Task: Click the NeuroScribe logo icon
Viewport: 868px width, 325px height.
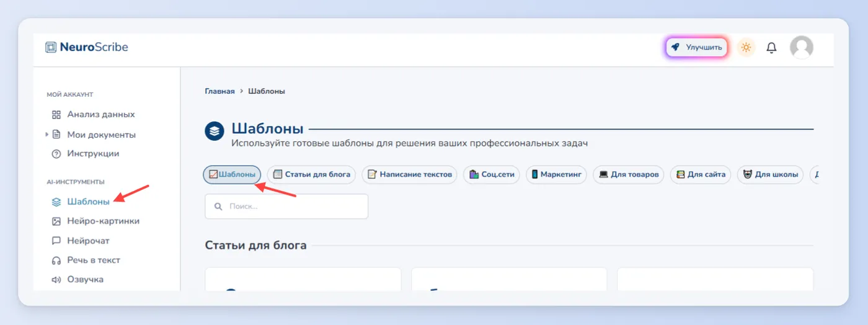Action: [x=51, y=47]
